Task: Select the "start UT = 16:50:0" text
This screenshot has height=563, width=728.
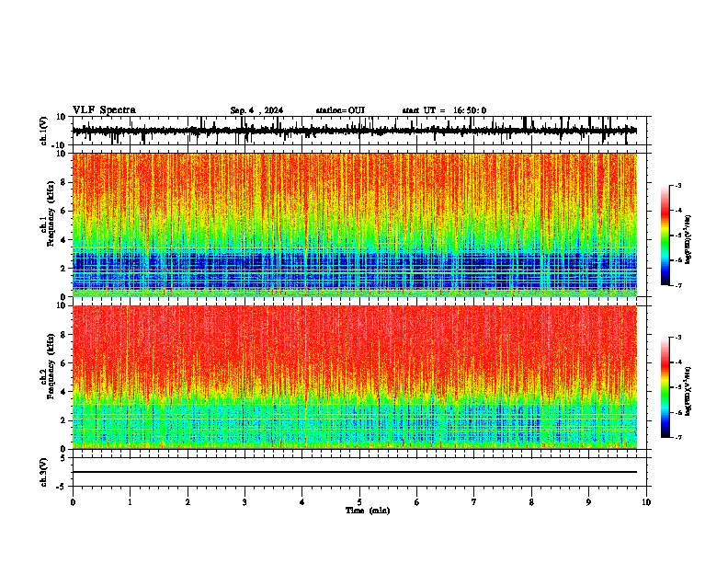Action: [x=444, y=110]
